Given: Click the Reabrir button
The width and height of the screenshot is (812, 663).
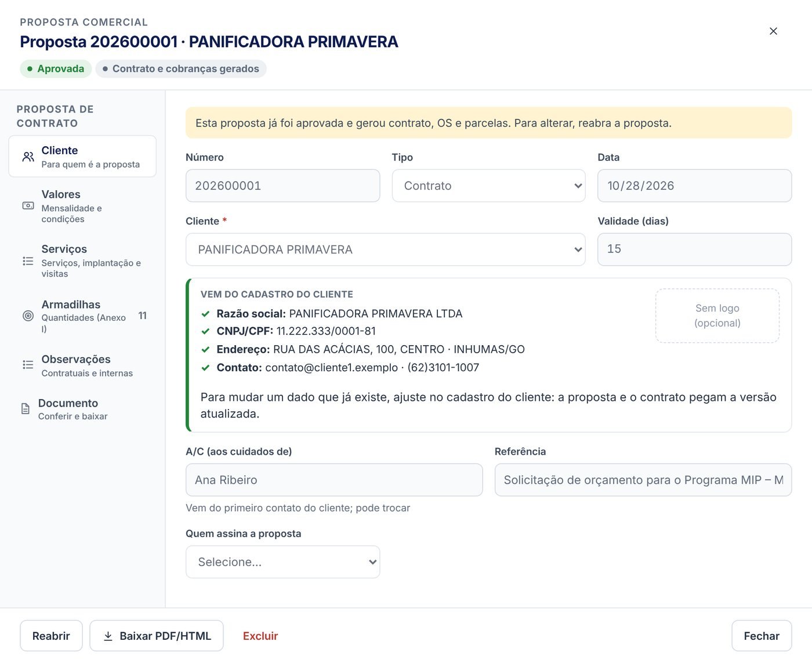Looking at the screenshot, I should point(51,636).
